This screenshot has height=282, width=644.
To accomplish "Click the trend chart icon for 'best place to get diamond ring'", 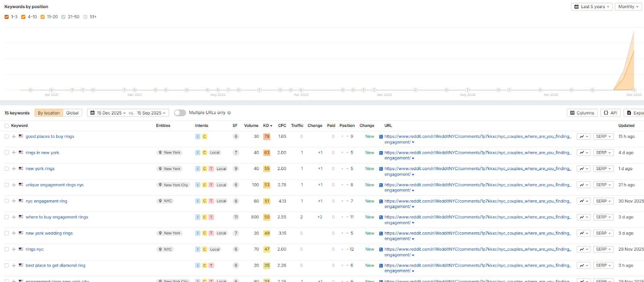I will coord(584,265).
